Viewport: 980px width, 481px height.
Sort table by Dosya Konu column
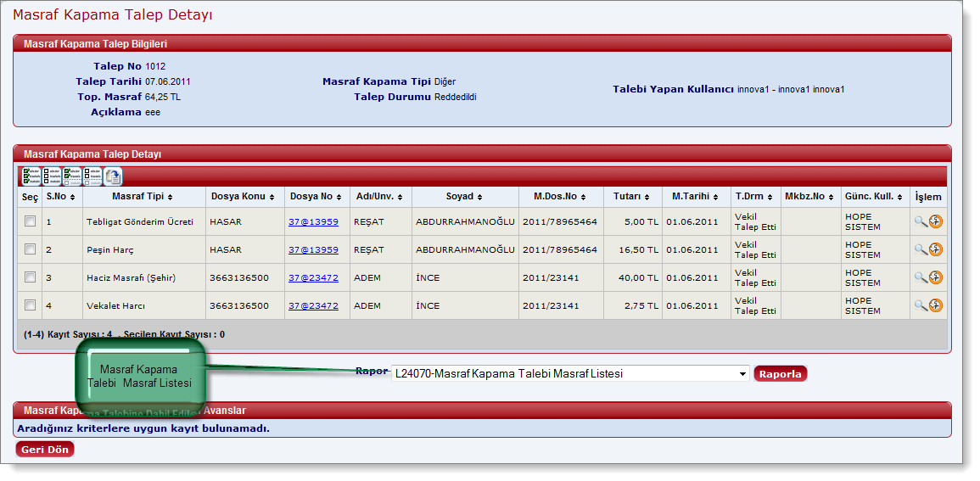coord(244,197)
